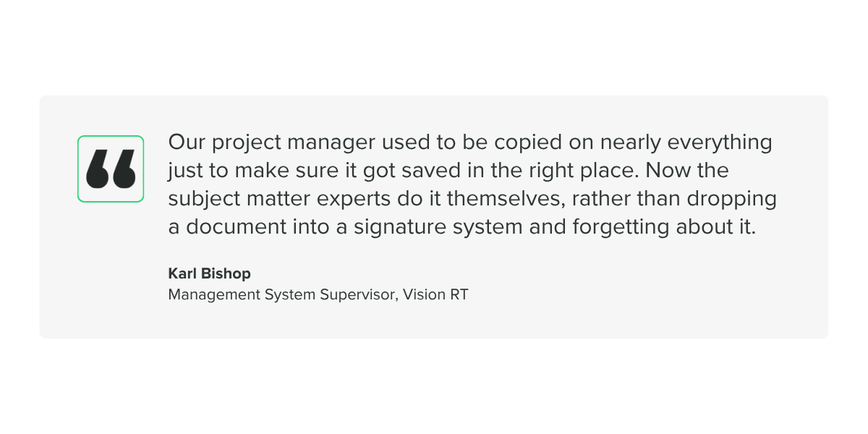Select the name Karl Bishop

click(209, 273)
